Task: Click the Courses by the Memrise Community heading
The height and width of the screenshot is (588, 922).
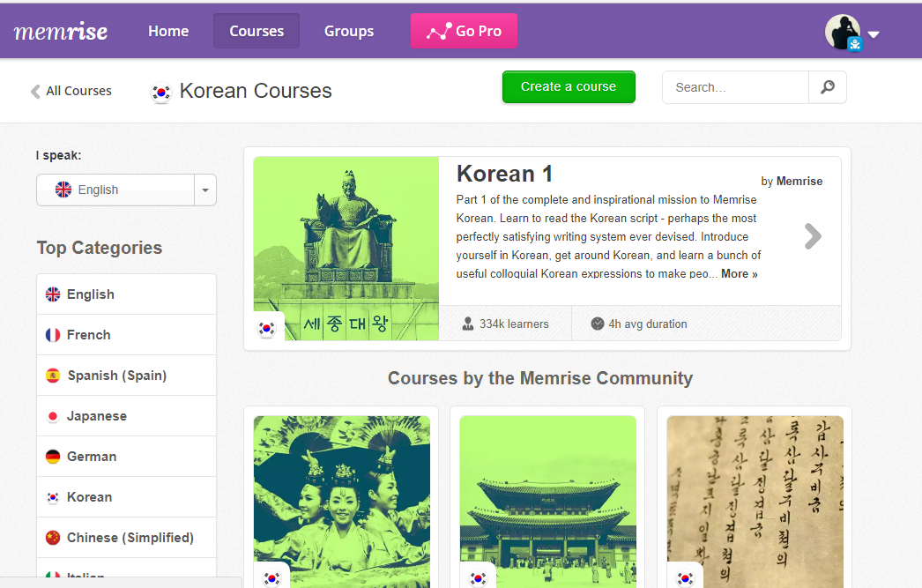Action: click(539, 378)
